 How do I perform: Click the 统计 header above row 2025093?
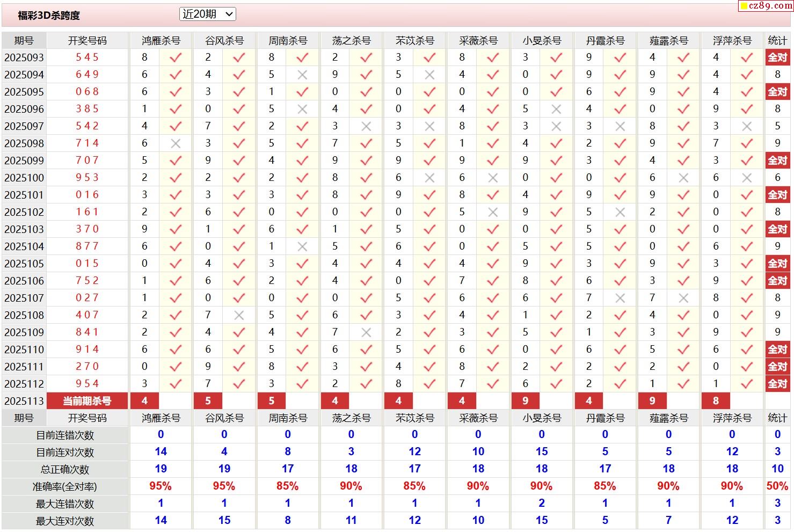pos(777,41)
